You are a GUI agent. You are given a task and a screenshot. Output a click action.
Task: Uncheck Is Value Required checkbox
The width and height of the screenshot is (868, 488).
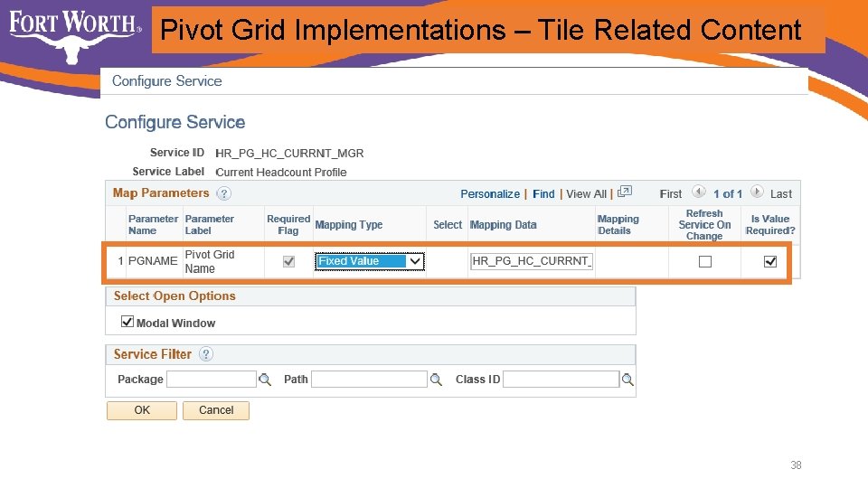tap(770, 262)
